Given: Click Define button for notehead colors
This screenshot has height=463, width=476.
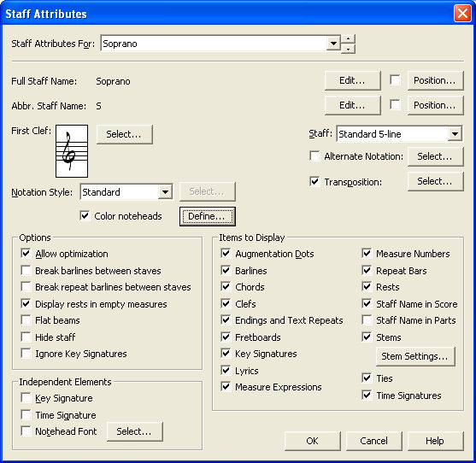Looking at the screenshot, I should click(x=208, y=216).
